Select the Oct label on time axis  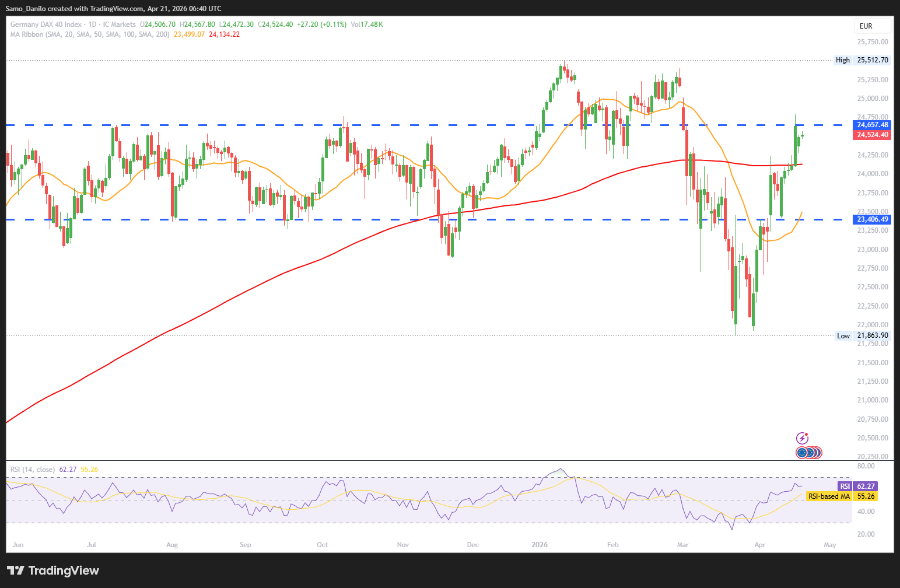tap(322, 545)
